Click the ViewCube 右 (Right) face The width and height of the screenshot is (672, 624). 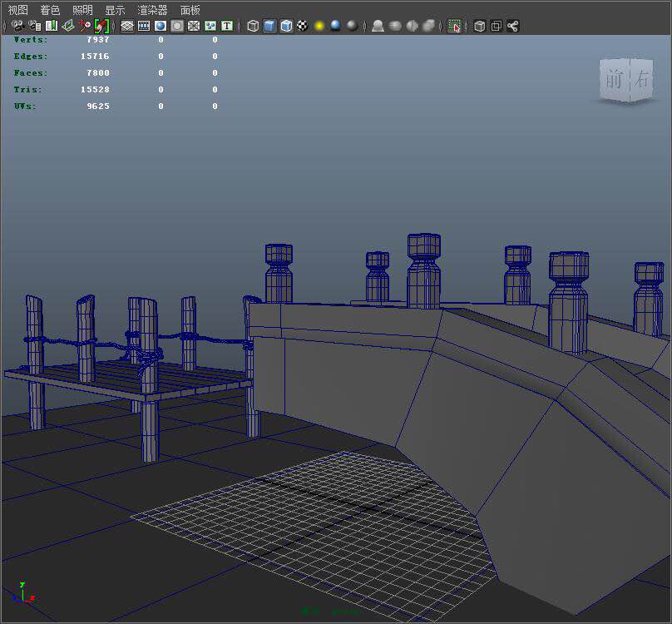pyautogui.click(x=641, y=79)
